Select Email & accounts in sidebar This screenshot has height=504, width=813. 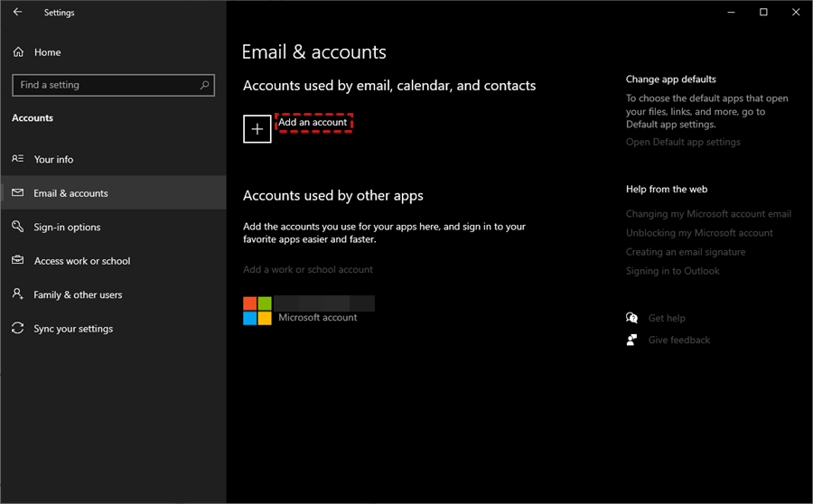70,193
